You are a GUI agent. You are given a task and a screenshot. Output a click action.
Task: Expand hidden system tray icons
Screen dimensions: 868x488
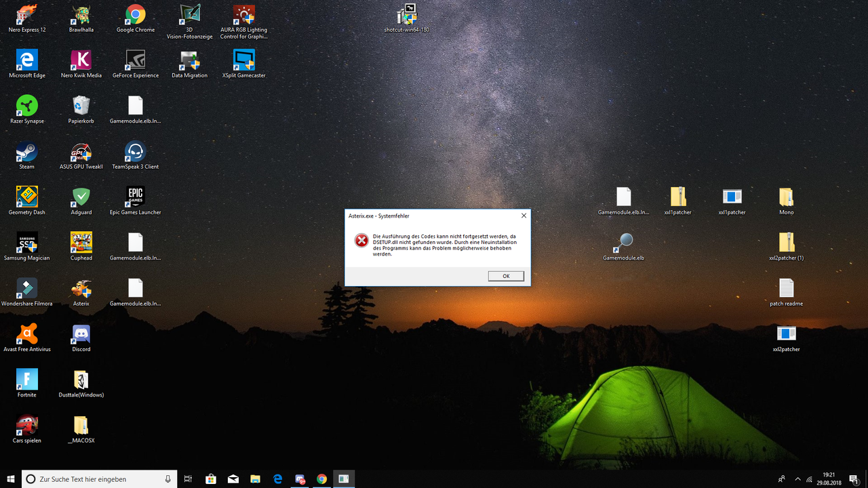(797, 479)
